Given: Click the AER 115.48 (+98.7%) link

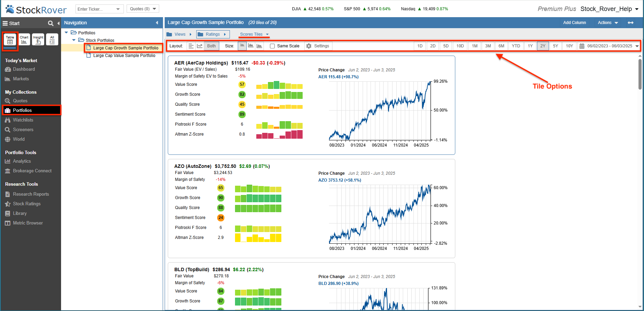Looking at the screenshot, I should 338,77.
